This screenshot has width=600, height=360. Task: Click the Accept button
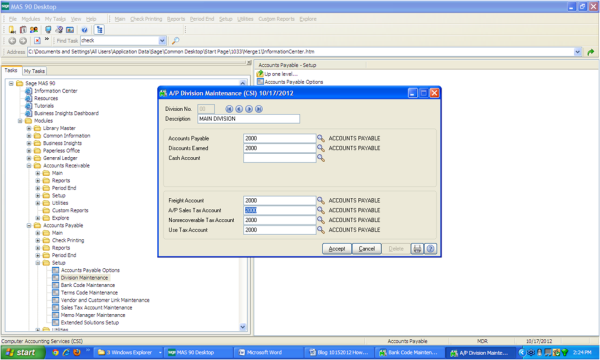[x=337, y=249]
